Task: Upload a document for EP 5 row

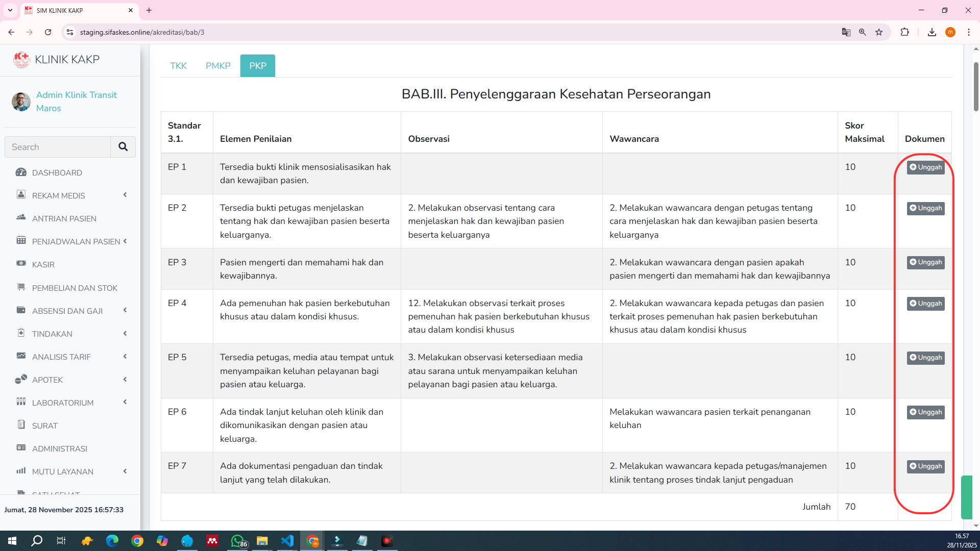Action: pyautogui.click(x=925, y=358)
